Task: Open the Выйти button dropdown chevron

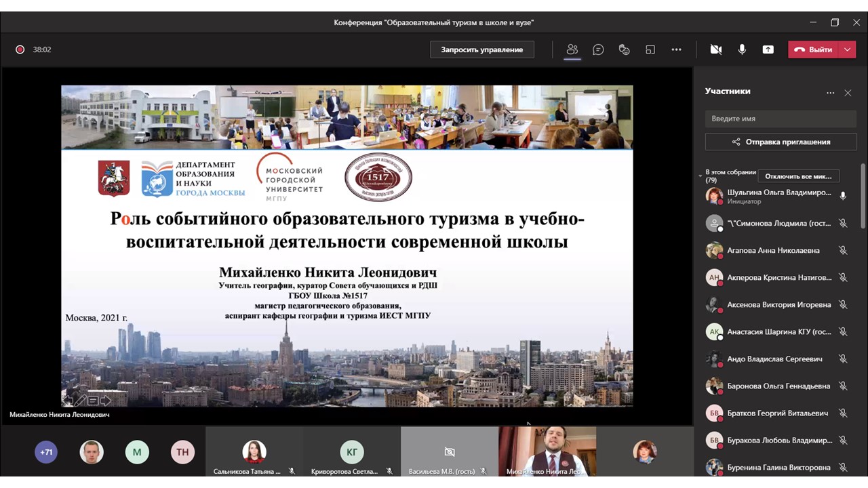Action: point(846,49)
